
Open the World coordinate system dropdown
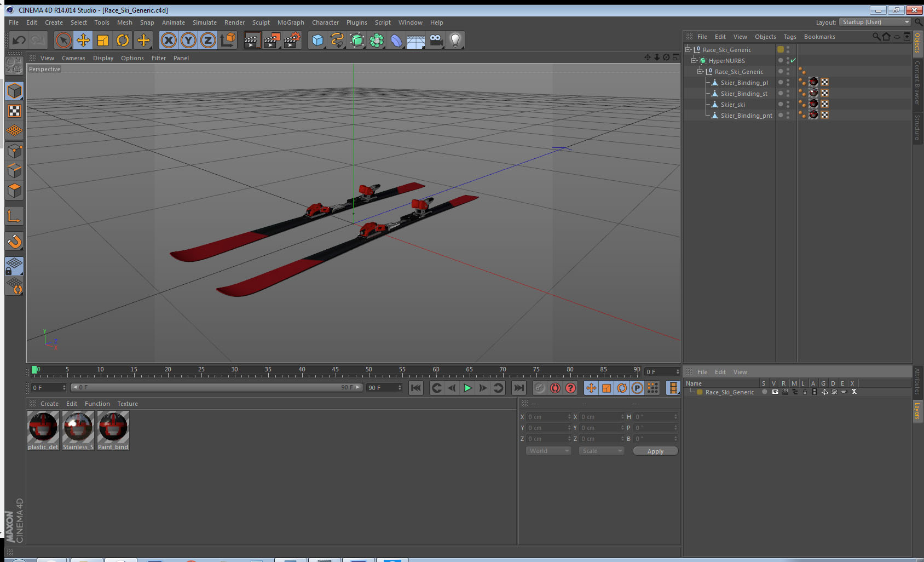point(548,451)
